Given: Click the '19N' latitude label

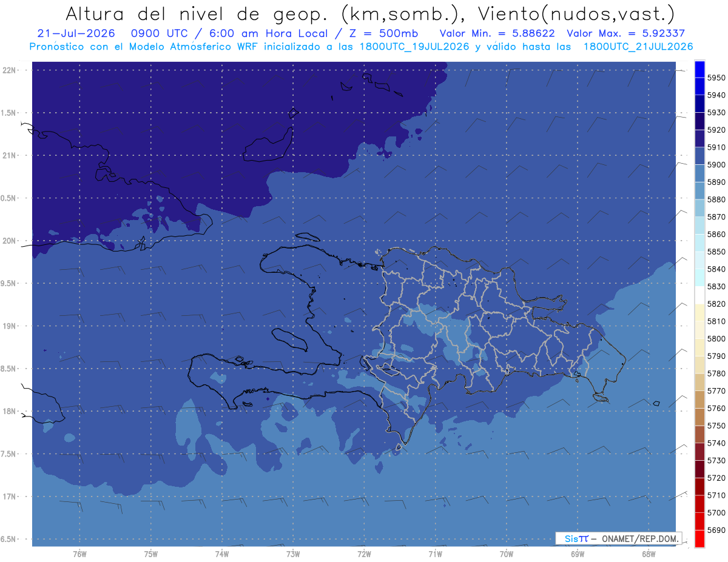Looking at the screenshot, I should pos(9,326).
